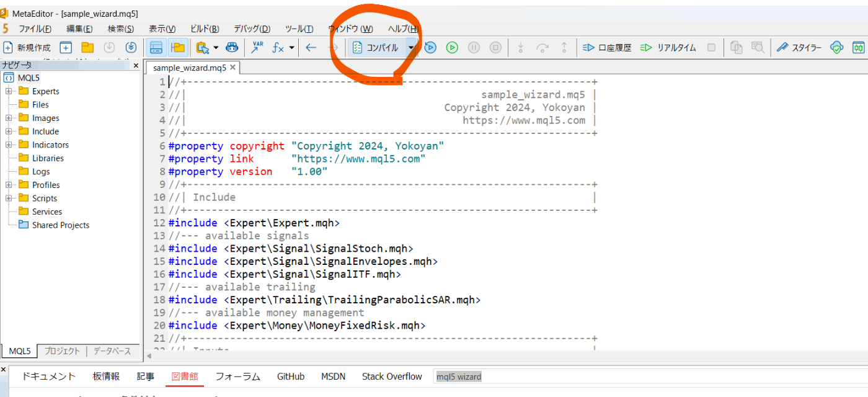Click the cloud shield protector icon
Viewport: 868px width, 397px height.
pyautogui.click(x=837, y=47)
